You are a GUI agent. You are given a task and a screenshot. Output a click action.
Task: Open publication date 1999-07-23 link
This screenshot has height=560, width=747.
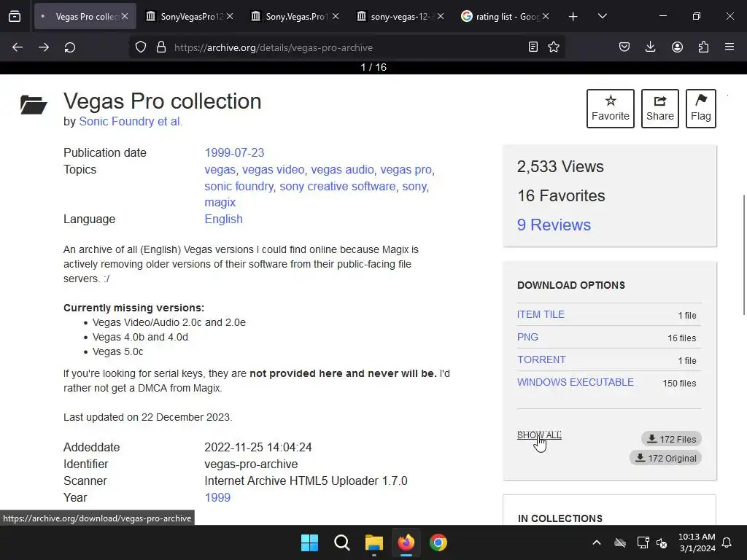[x=234, y=152]
